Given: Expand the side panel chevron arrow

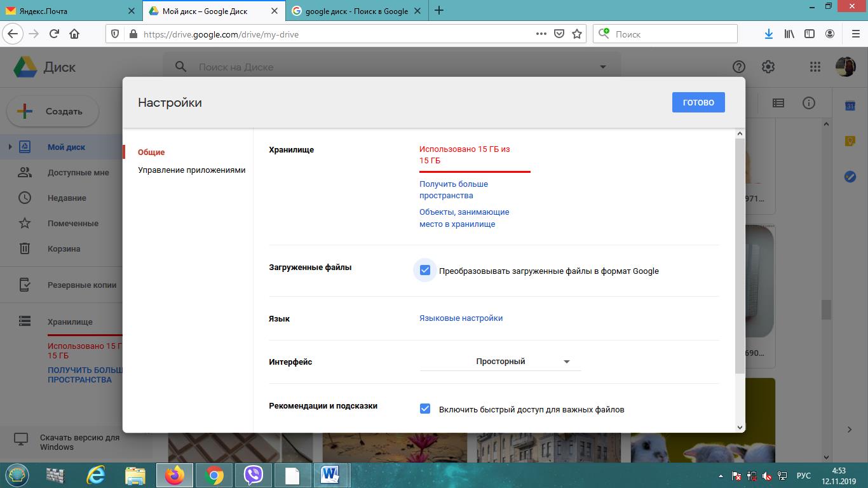Looking at the screenshot, I should [x=850, y=430].
